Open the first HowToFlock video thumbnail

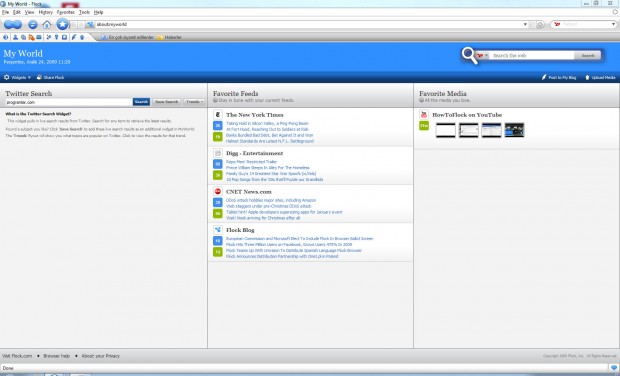tap(446, 130)
